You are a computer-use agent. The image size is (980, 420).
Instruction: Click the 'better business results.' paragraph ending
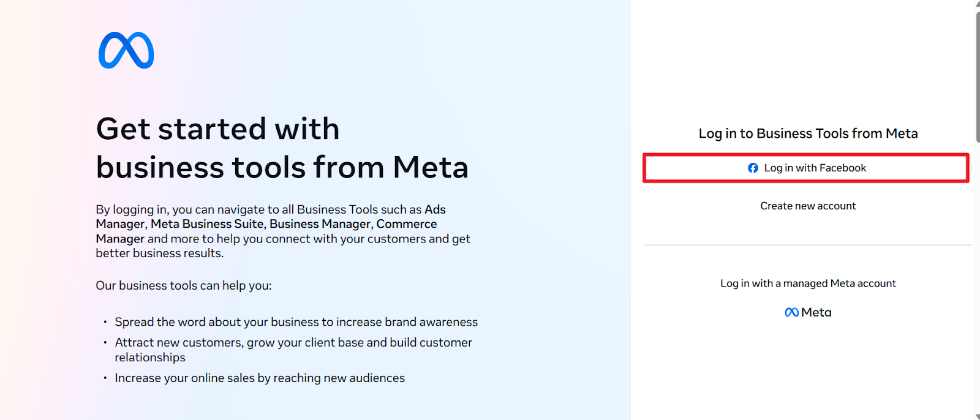159,253
